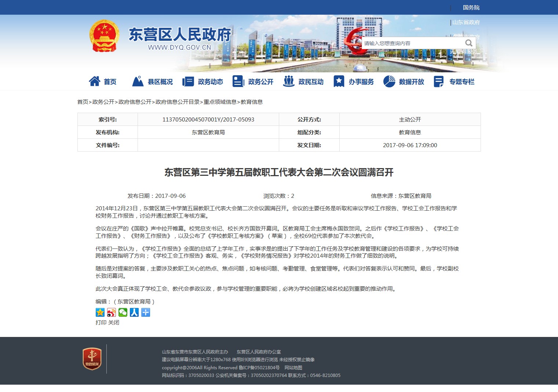The width and height of the screenshot is (558, 392).
Task: Click 教育信息 in the breadcrumb
Action: [x=252, y=102]
